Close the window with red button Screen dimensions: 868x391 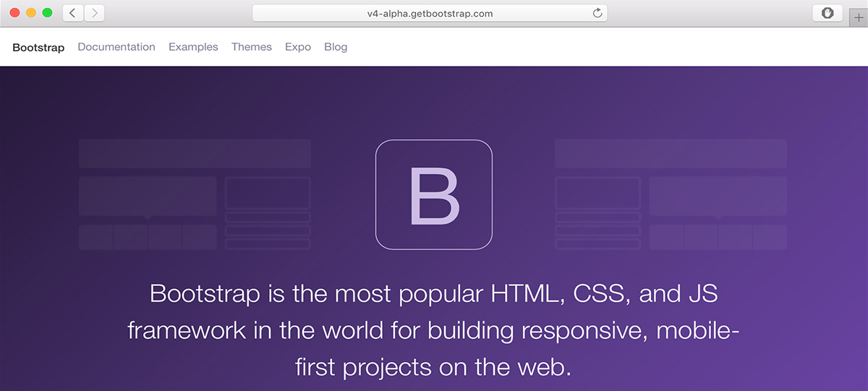click(x=14, y=13)
